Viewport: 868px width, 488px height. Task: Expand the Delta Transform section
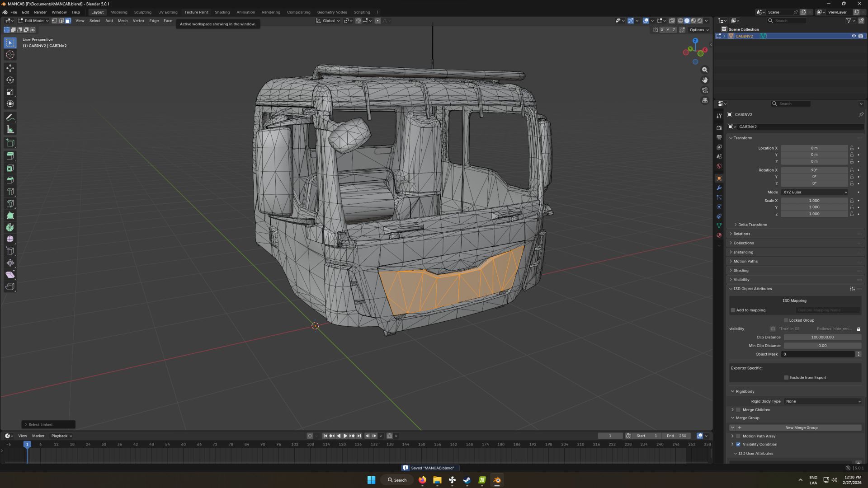(x=752, y=225)
